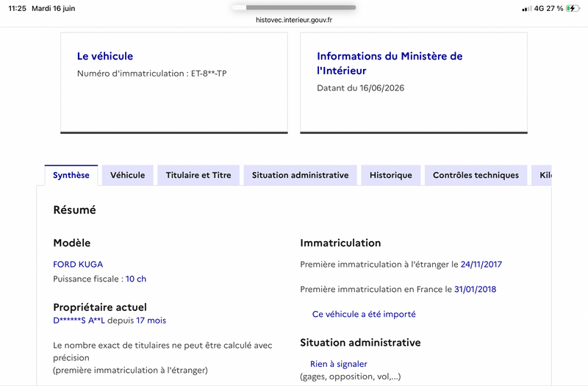
Task: Click the Le véhicule card heading
Action: point(105,56)
